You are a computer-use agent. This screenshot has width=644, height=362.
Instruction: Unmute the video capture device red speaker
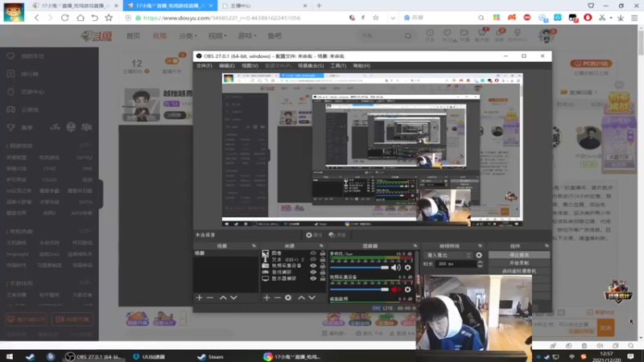(395, 290)
